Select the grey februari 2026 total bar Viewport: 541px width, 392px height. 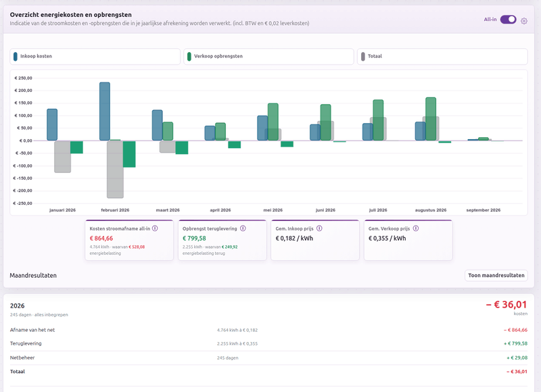click(x=115, y=169)
